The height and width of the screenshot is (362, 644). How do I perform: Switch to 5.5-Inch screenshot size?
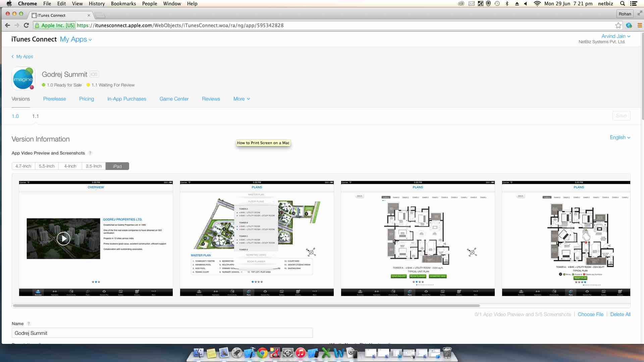pyautogui.click(x=47, y=166)
